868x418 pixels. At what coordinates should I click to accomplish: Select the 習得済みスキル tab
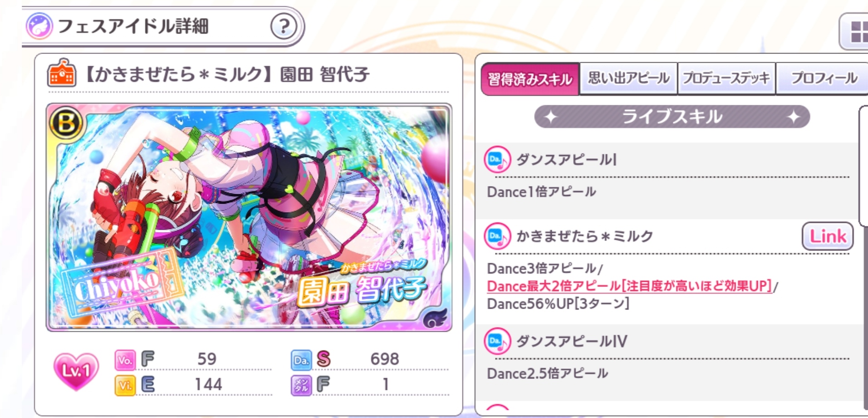point(530,79)
